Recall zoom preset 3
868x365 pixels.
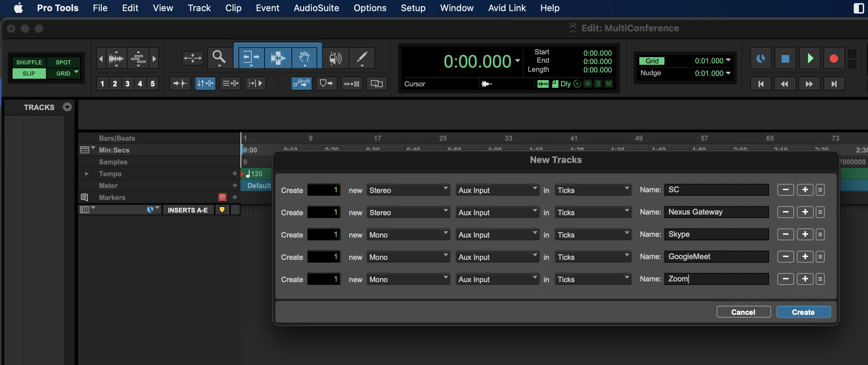(x=128, y=84)
